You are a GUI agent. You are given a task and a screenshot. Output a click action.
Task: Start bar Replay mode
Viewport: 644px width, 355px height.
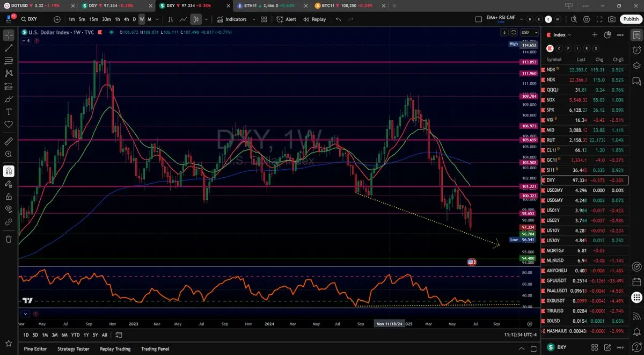(x=314, y=19)
